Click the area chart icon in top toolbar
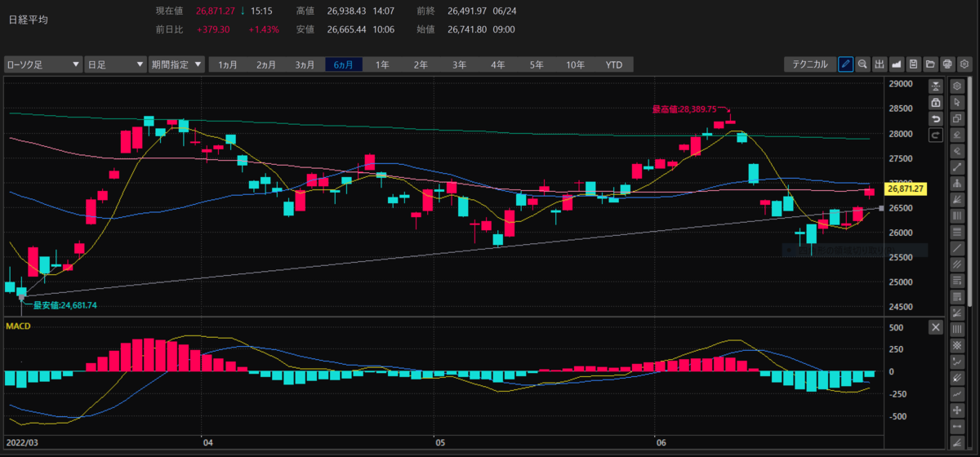 (x=897, y=64)
